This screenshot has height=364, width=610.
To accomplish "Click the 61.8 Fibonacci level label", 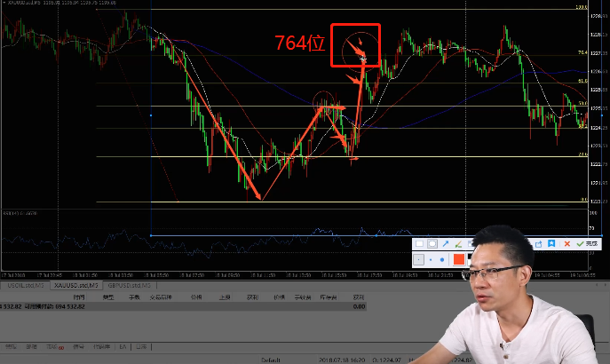I will tap(582, 81).
